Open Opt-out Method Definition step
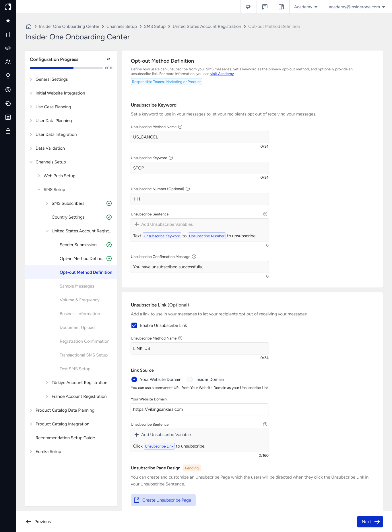Image resolution: width=392 pixels, height=532 pixels. point(71,272)
